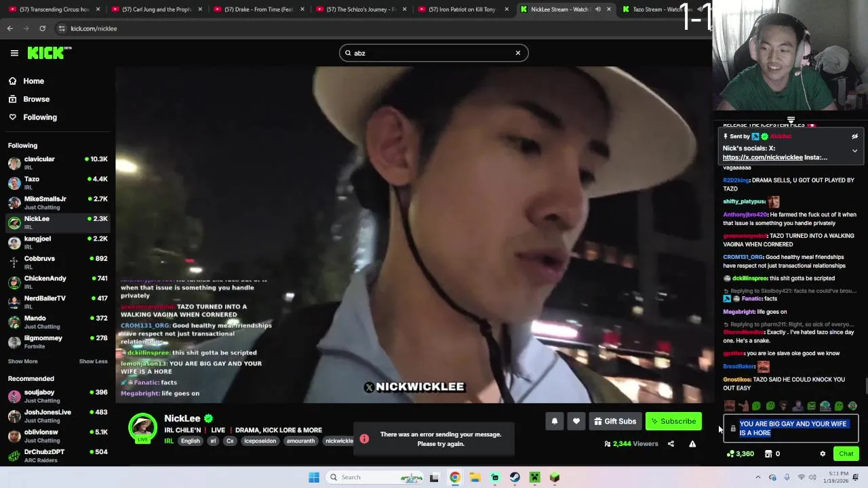This screenshot has height=488, width=868.
Task: Open Windows Start menu
Action: 313,477
